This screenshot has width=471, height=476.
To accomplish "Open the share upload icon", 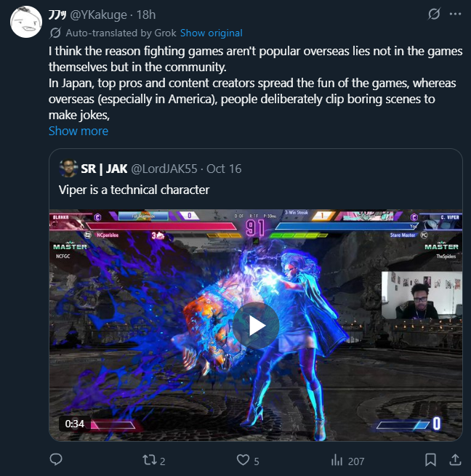I will 455,459.
